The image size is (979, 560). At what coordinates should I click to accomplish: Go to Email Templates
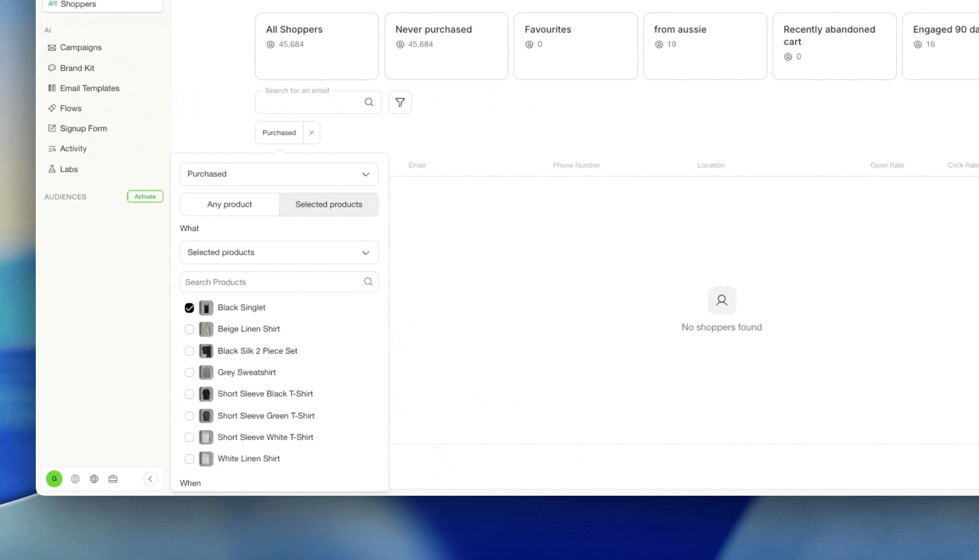[x=83, y=88]
